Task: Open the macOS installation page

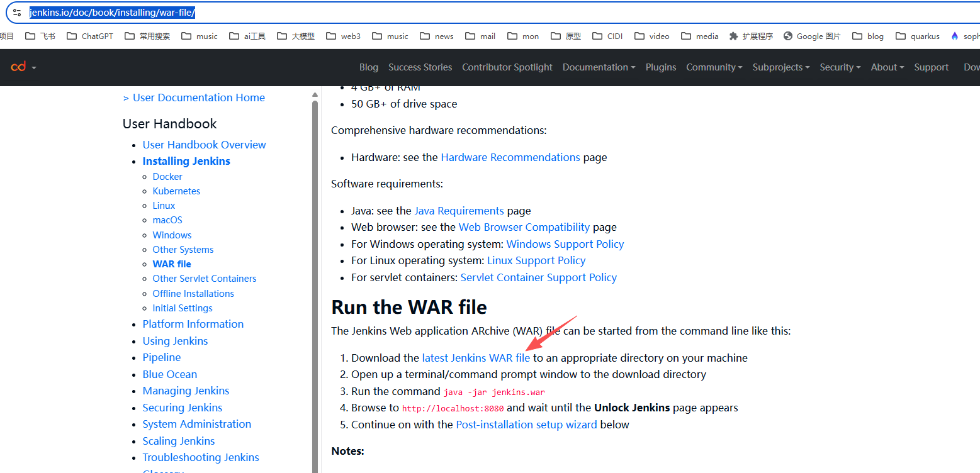Action: pyautogui.click(x=167, y=220)
